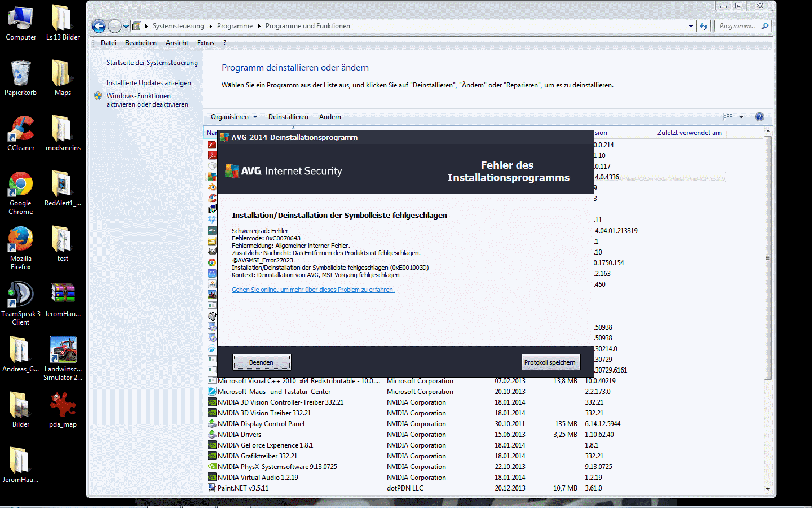Click the Systemsteuerung breadcrumb
This screenshot has height=508, width=812.
(x=178, y=26)
